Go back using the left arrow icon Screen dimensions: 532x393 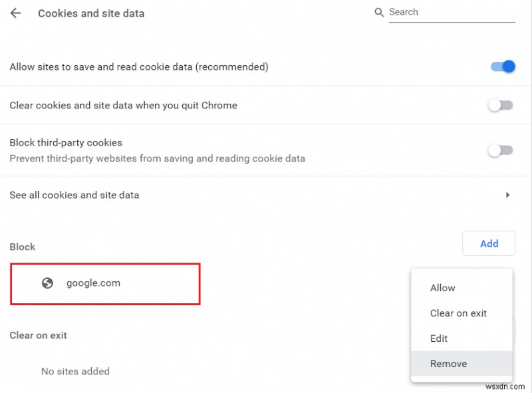point(15,13)
